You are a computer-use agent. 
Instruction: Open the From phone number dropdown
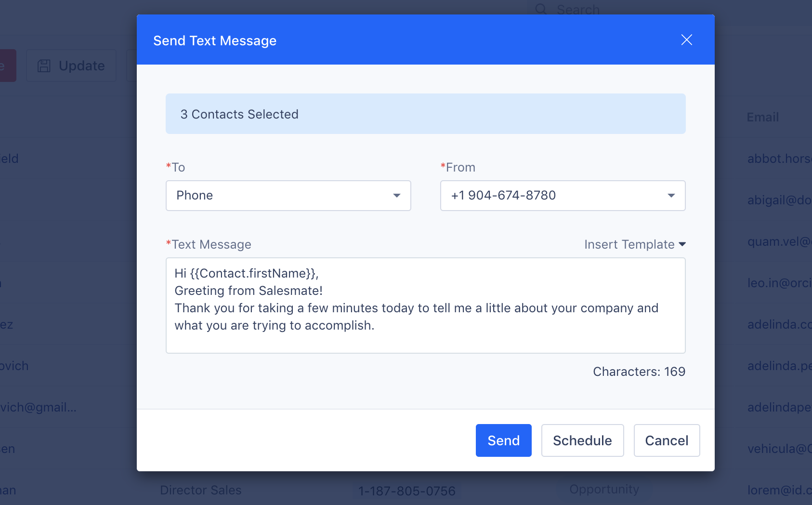pyautogui.click(x=671, y=196)
